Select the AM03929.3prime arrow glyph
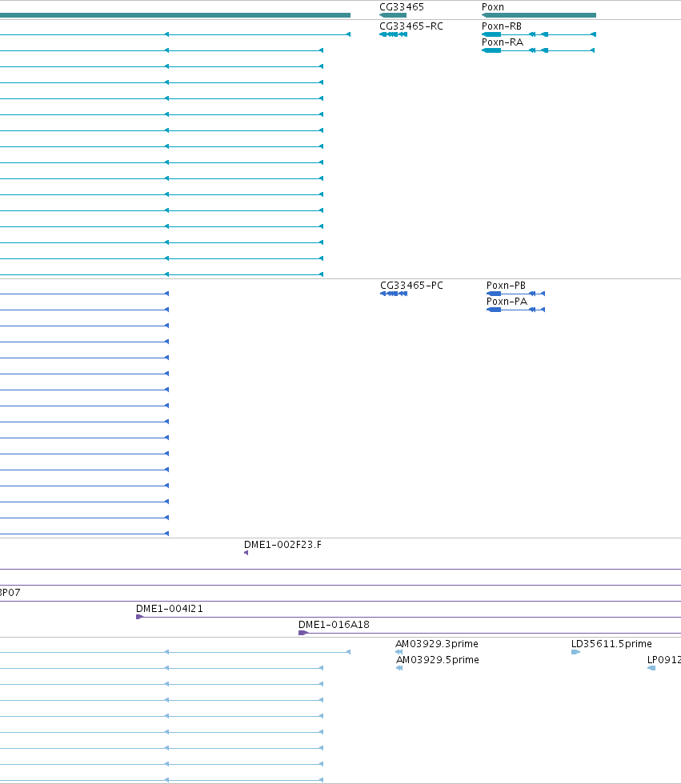Image resolution: width=681 pixels, height=784 pixels. 399,652
